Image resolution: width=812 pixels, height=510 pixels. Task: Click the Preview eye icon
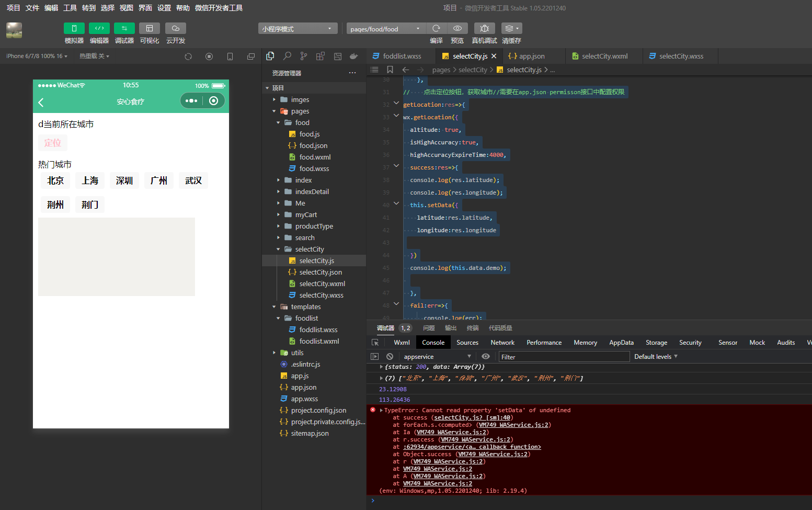click(x=458, y=28)
